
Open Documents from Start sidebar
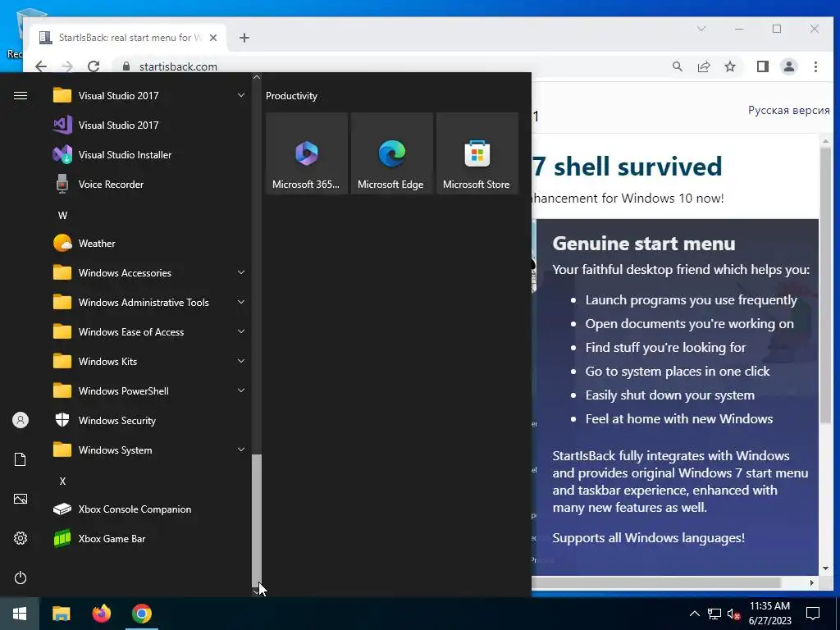21,459
